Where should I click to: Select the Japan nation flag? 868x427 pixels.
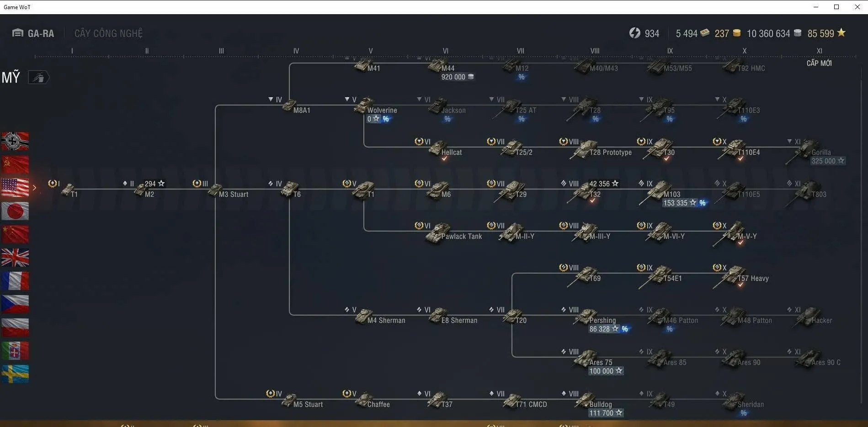[x=15, y=211]
